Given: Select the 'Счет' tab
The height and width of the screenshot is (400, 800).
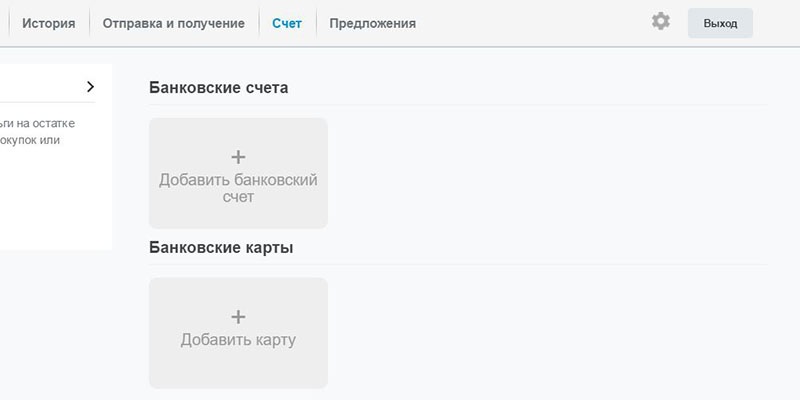Looking at the screenshot, I should [x=287, y=23].
